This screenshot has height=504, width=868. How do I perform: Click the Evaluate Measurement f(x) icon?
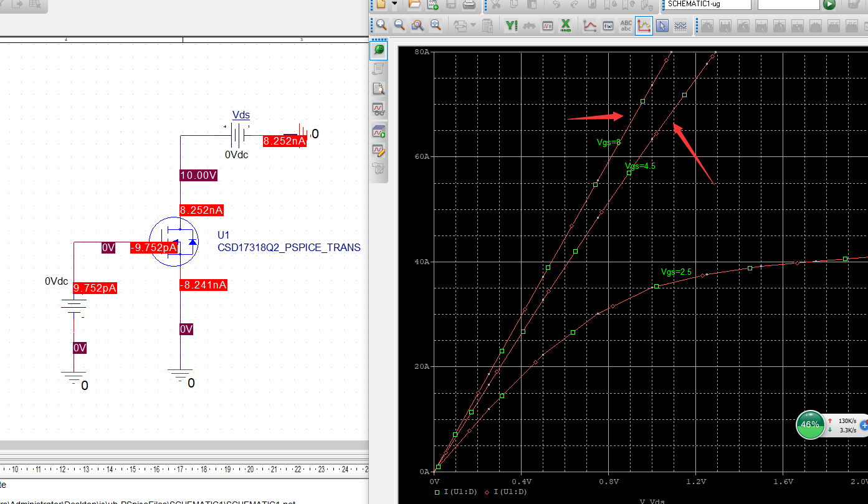pyautogui.click(x=608, y=26)
